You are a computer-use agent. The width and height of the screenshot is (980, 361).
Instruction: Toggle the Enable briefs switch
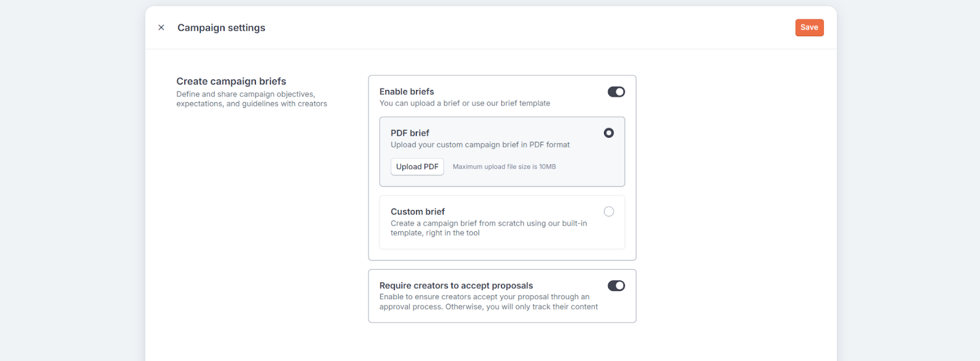pos(616,92)
